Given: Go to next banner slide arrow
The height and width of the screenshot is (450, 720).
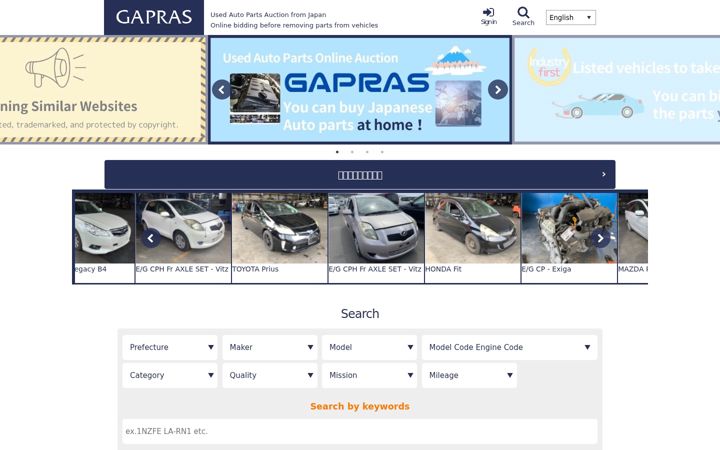Looking at the screenshot, I should point(498,90).
